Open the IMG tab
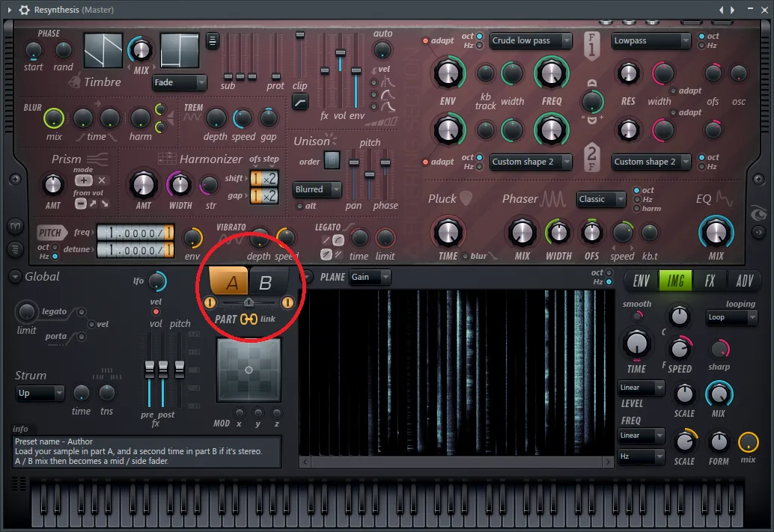The height and width of the screenshot is (532, 774). [x=675, y=281]
